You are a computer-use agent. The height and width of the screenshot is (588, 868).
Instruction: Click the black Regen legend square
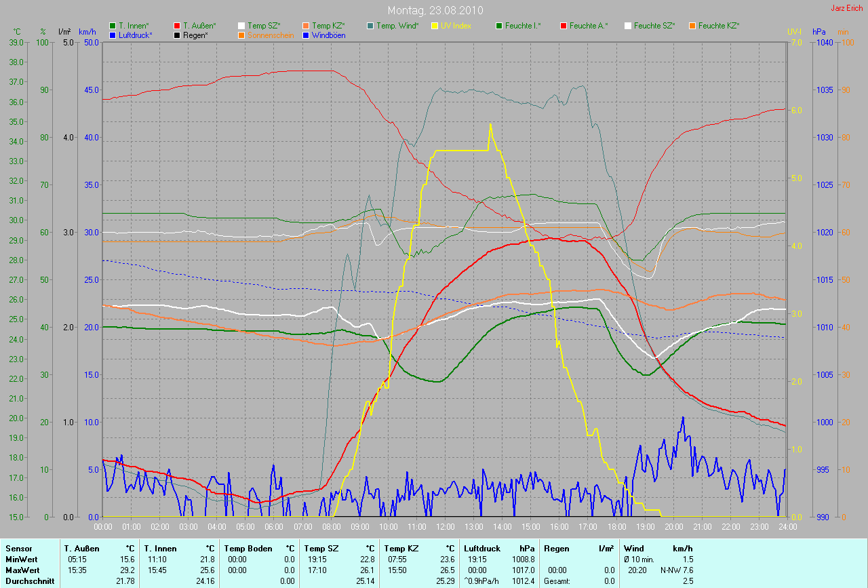(177, 35)
